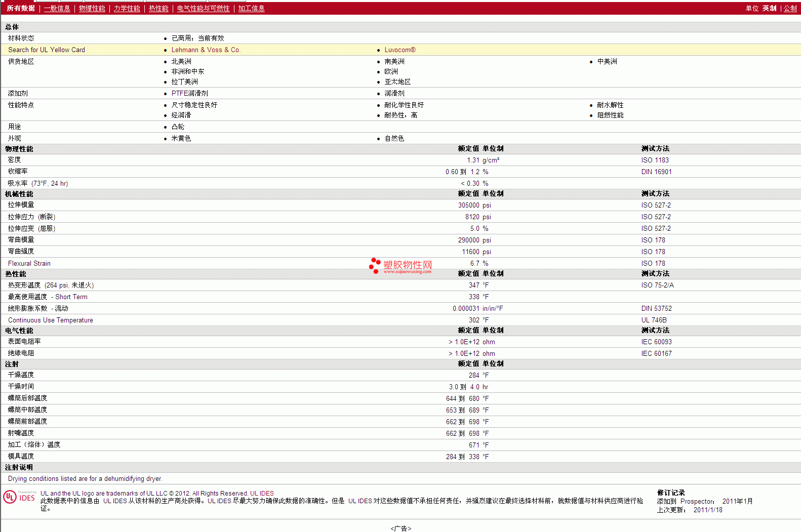Click the 机械性能 section header
Viewport: 801px width, 532px height.
point(19,194)
